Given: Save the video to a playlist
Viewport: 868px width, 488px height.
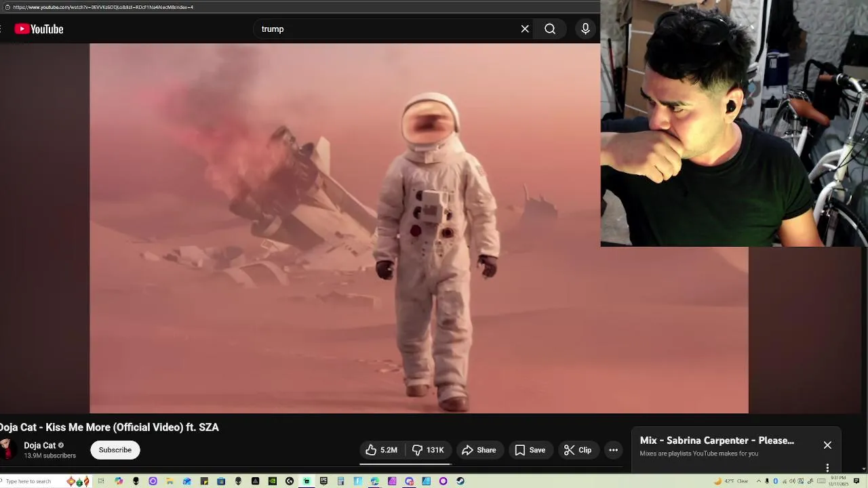Looking at the screenshot, I should pos(530,450).
